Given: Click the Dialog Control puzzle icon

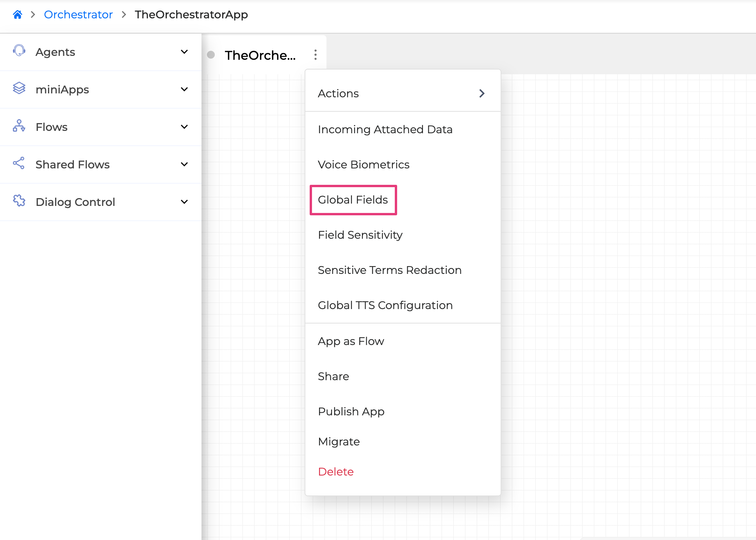Looking at the screenshot, I should pyautogui.click(x=19, y=201).
